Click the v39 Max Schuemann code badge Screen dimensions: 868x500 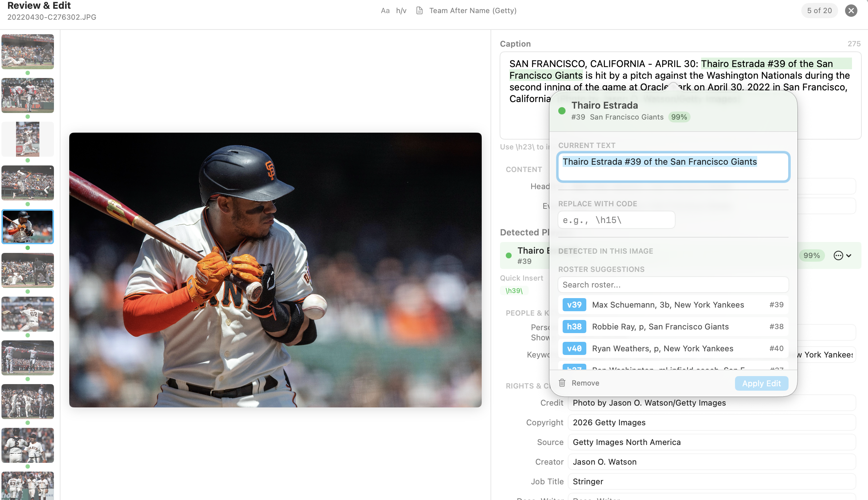tap(574, 305)
